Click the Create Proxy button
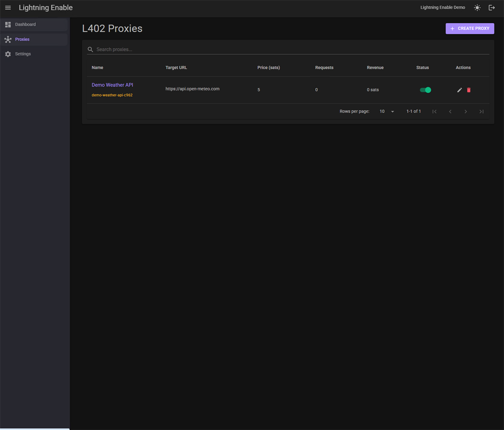 pos(470,29)
